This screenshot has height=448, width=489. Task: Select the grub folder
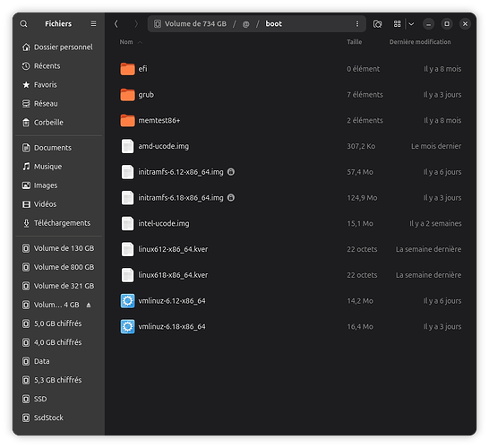pos(290,95)
